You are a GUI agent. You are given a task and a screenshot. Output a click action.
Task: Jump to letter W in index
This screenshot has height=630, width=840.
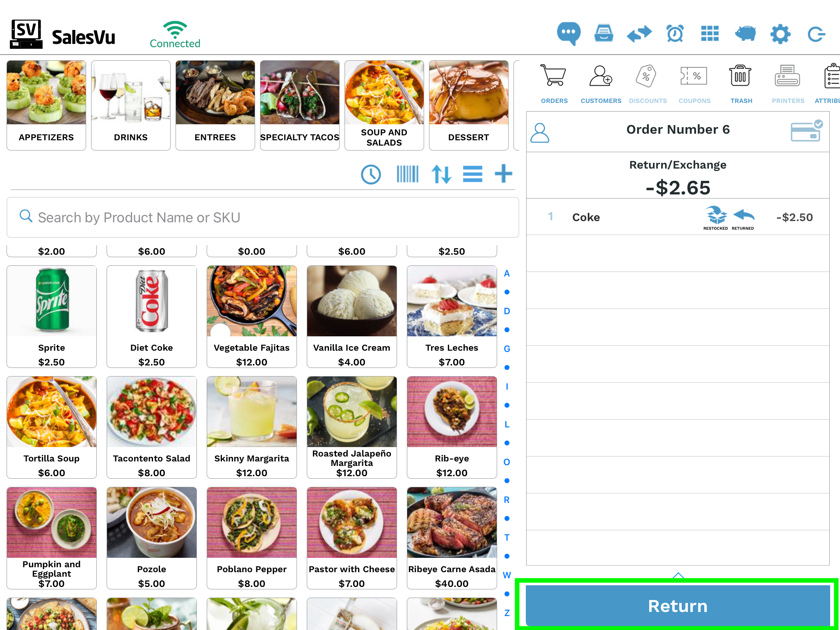point(507,575)
